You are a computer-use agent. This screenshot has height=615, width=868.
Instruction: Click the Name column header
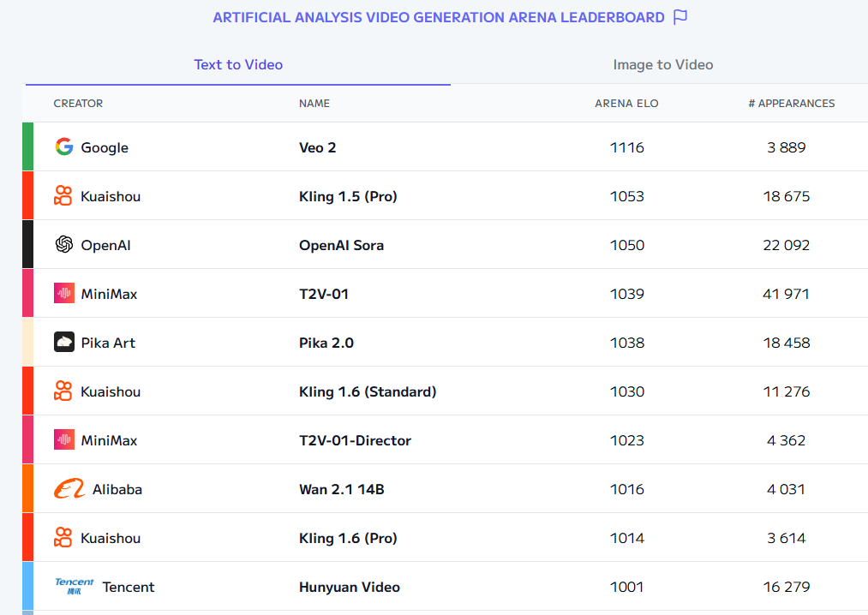(x=314, y=104)
